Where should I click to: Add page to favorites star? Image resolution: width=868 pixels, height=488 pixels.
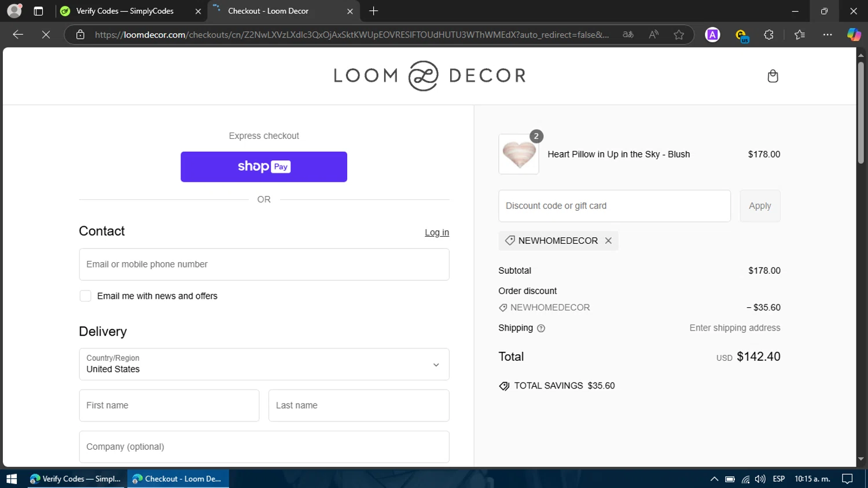(679, 35)
